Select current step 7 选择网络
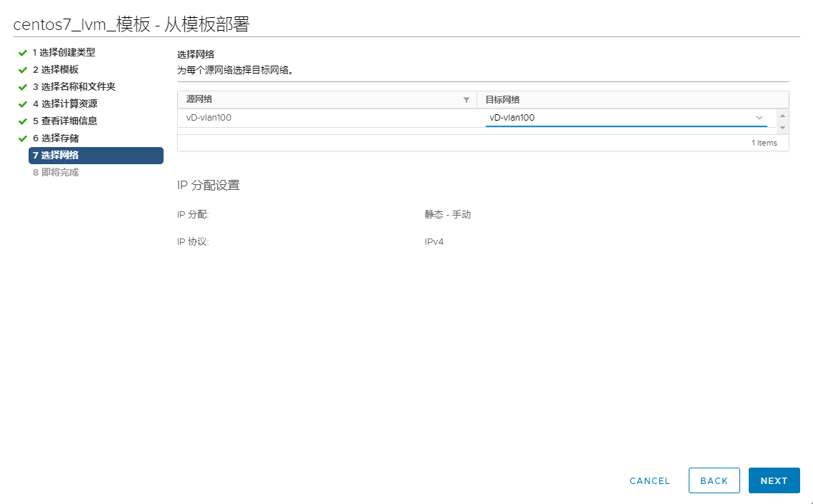 [96, 156]
